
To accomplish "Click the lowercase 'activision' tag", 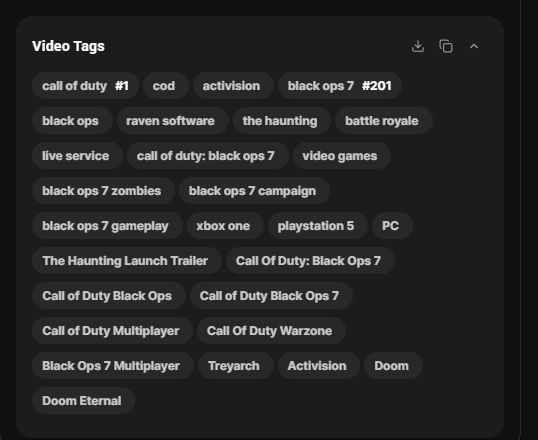I will (233, 86).
